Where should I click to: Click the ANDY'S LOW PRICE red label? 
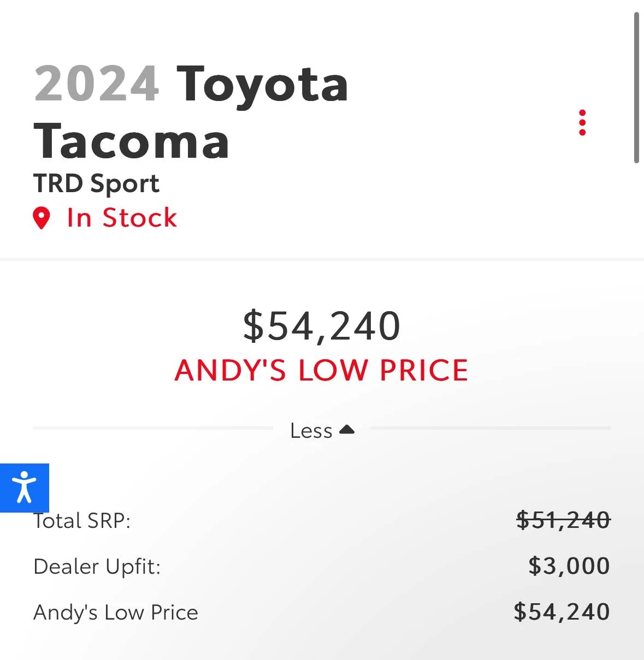[x=322, y=370]
